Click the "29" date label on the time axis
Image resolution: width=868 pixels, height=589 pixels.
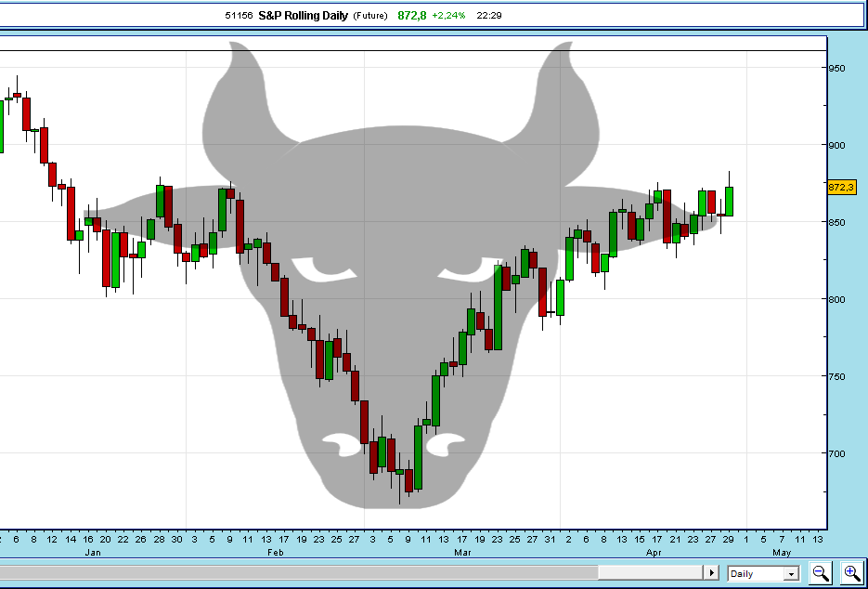click(728, 539)
